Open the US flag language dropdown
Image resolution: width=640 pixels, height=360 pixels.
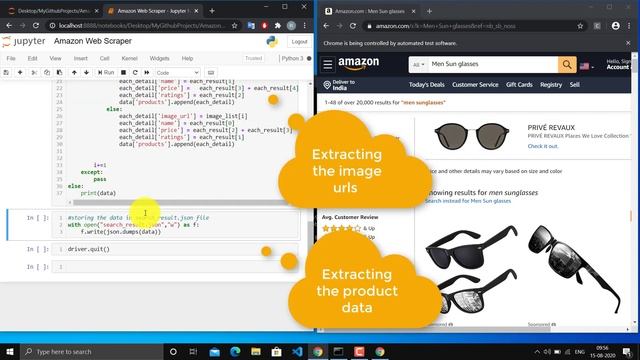(587, 66)
